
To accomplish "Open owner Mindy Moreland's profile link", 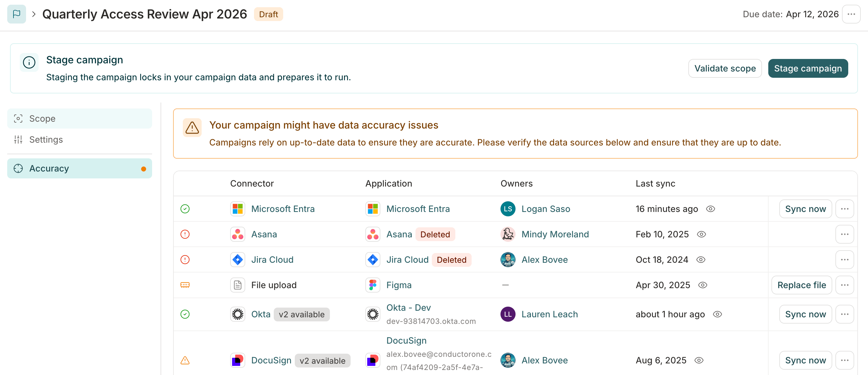I will pos(555,234).
